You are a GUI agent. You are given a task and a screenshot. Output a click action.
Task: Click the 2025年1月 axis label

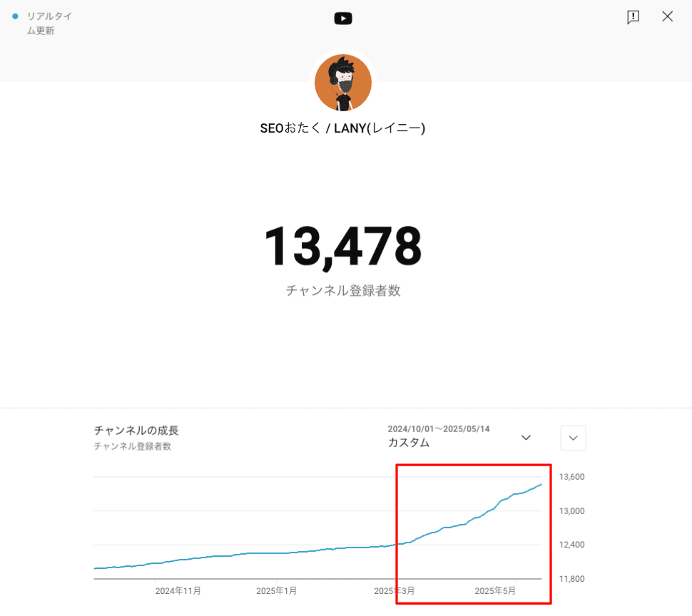click(x=276, y=591)
